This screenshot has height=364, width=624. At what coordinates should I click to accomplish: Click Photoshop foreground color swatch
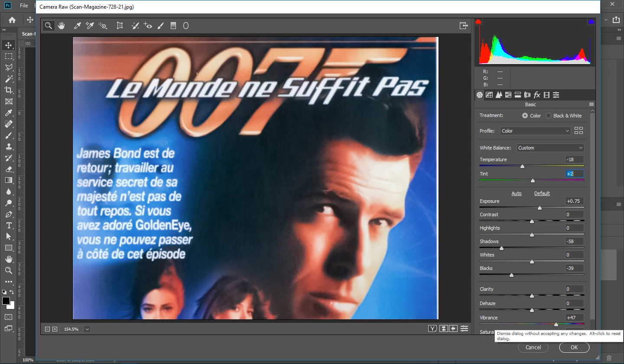click(x=6, y=301)
